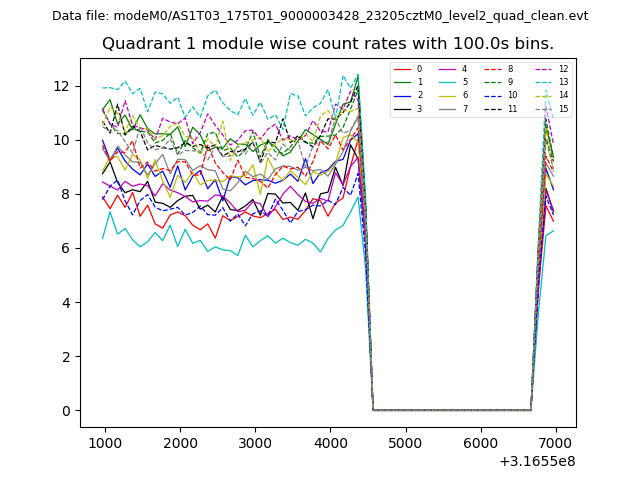Pick the magenta legend line for module 4
Viewport: 640px width, 480px height.
tap(449, 70)
